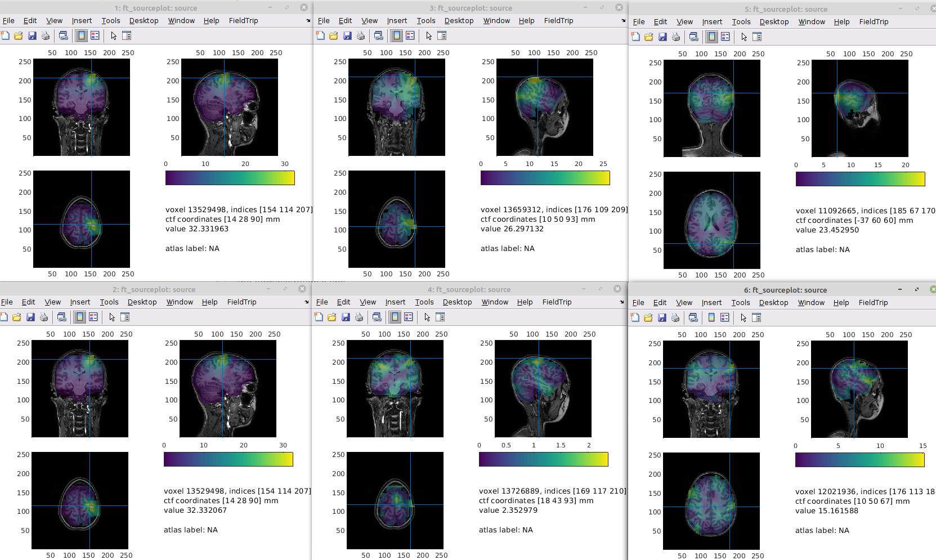Open the Insert menu in window 1
Viewport: 936px width, 560px height.
(x=82, y=21)
